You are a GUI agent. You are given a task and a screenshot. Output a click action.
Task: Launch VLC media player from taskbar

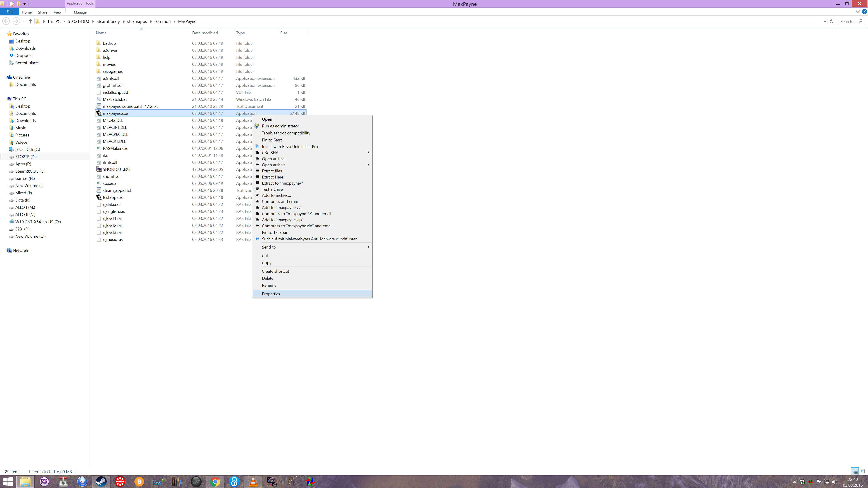pos(253,482)
